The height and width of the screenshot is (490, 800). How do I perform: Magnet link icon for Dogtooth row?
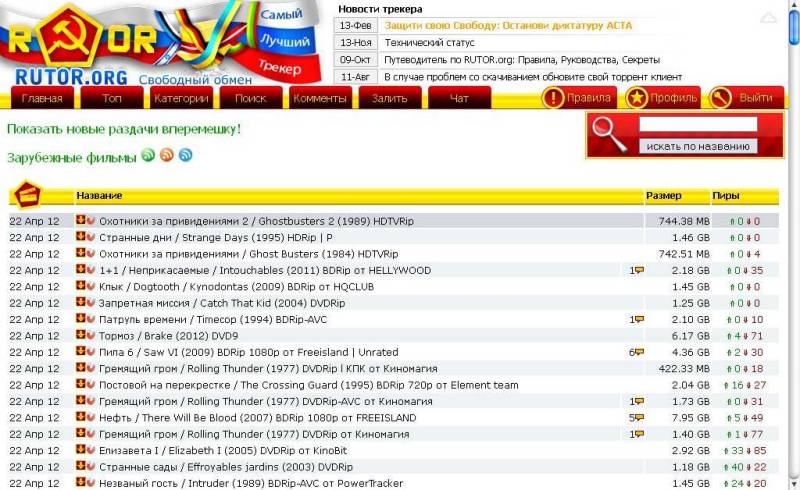pyautogui.click(x=90, y=286)
